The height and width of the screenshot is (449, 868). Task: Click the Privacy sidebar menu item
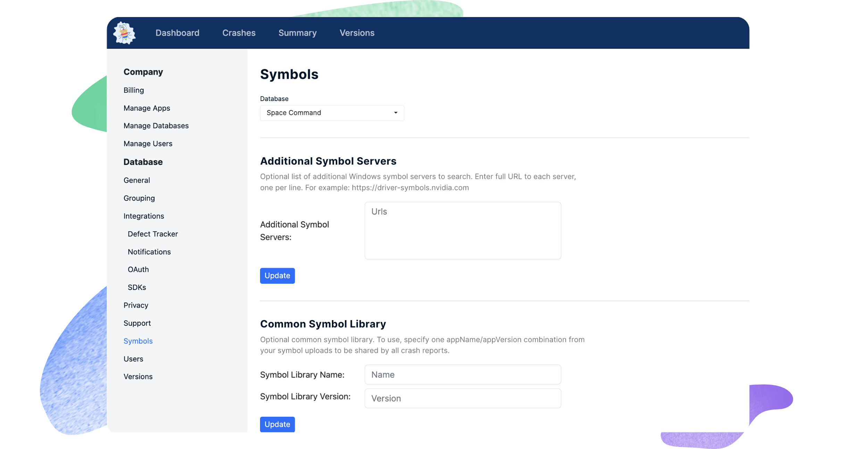(136, 305)
